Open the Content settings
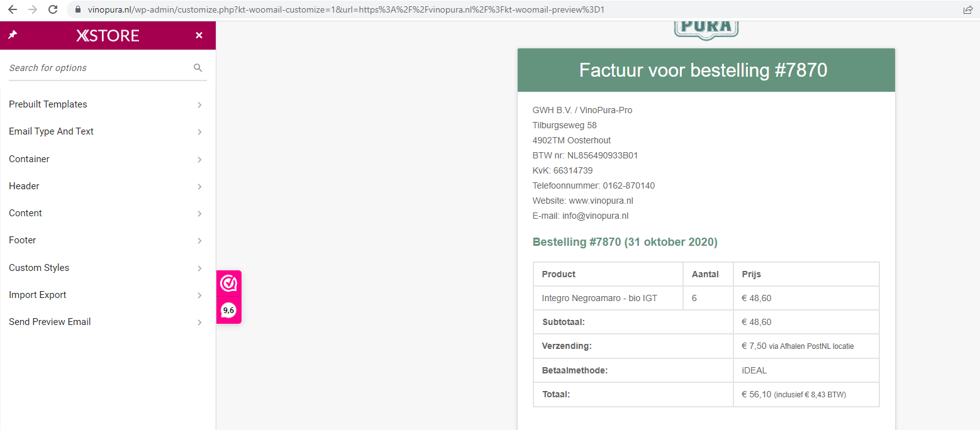 click(108, 213)
